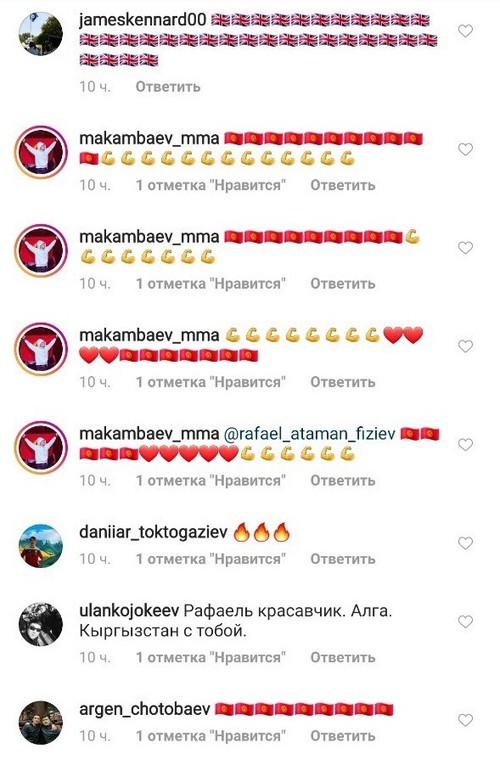Tap heart icon on daniiar_toktogaziev's fire comment

pos(465,543)
